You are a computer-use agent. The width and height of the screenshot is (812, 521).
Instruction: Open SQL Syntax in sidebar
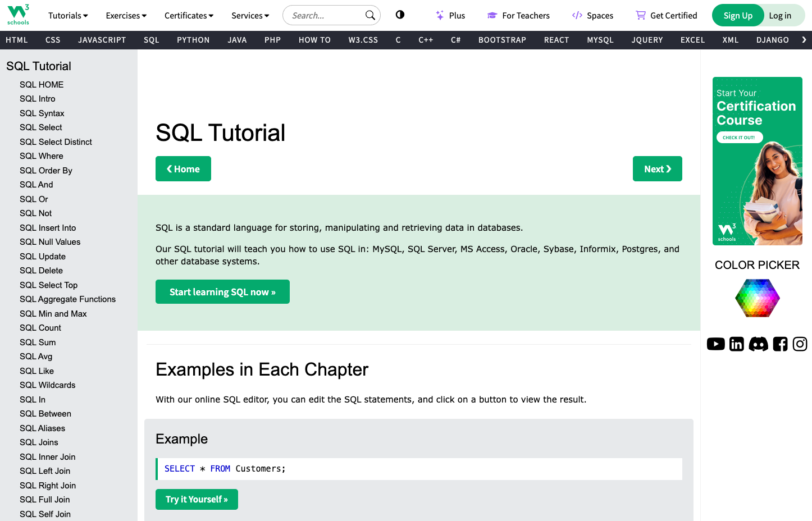click(42, 113)
